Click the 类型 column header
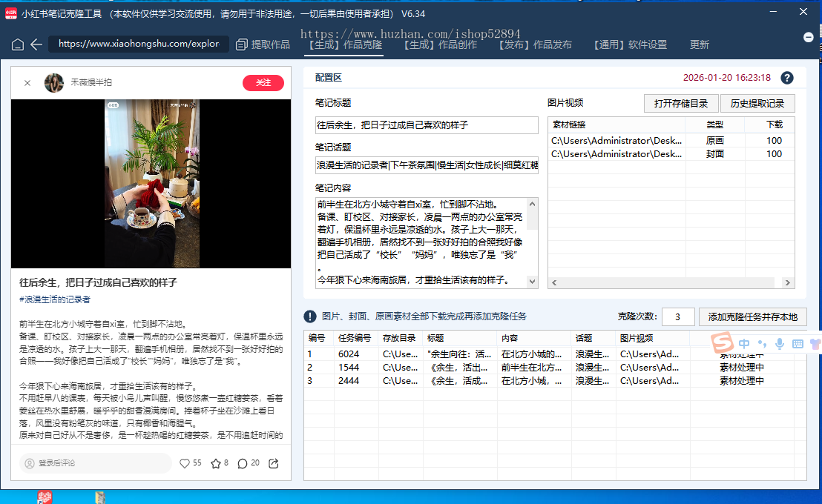The image size is (822, 504). [715, 125]
